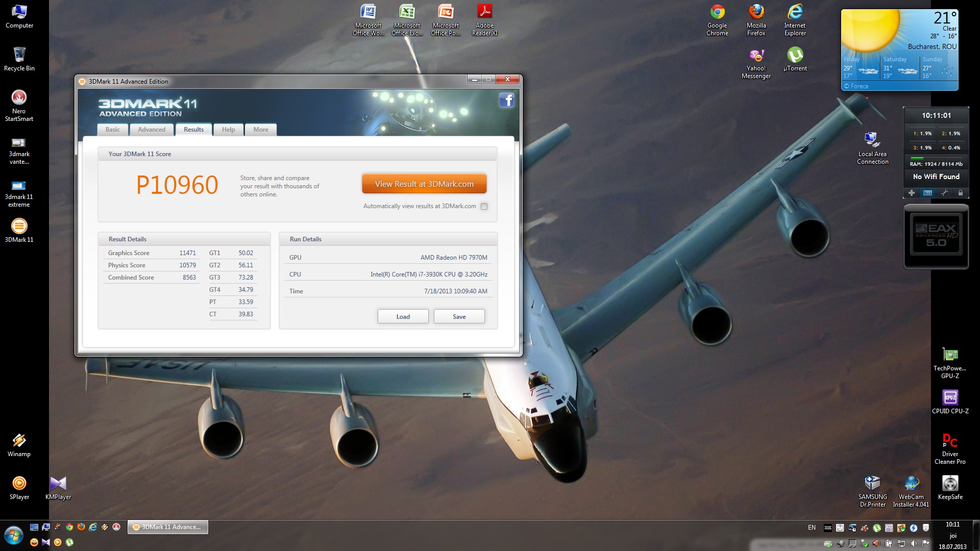
Task: Open the Windows Start button
Action: [x=14, y=535]
